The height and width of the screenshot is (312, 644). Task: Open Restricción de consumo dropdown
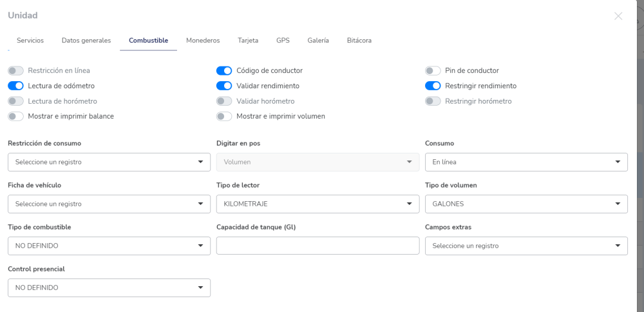[109, 162]
